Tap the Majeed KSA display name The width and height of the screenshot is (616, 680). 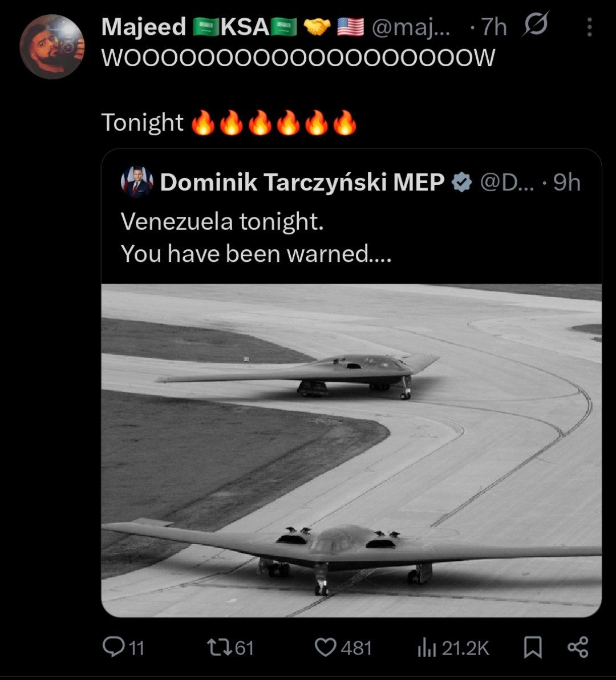198,27
